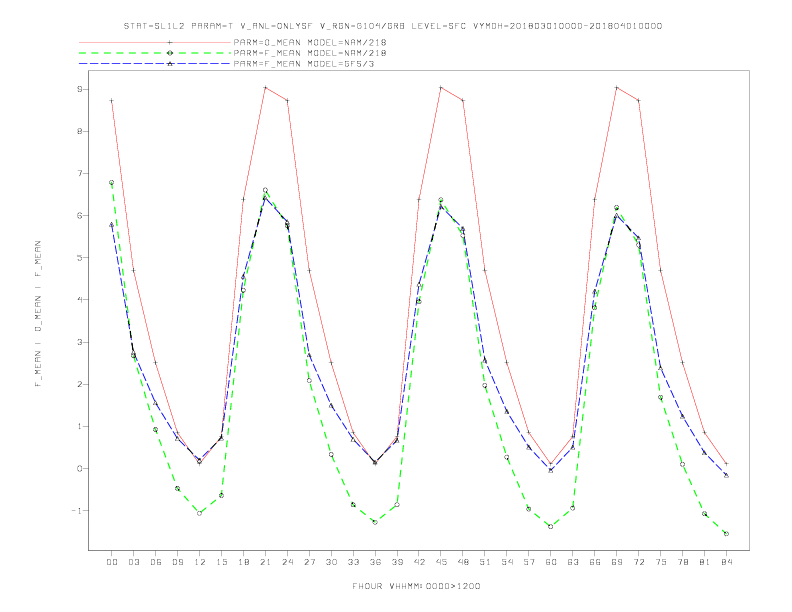
Task: Click x-axis tick label 18
Action: coord(243,562)
